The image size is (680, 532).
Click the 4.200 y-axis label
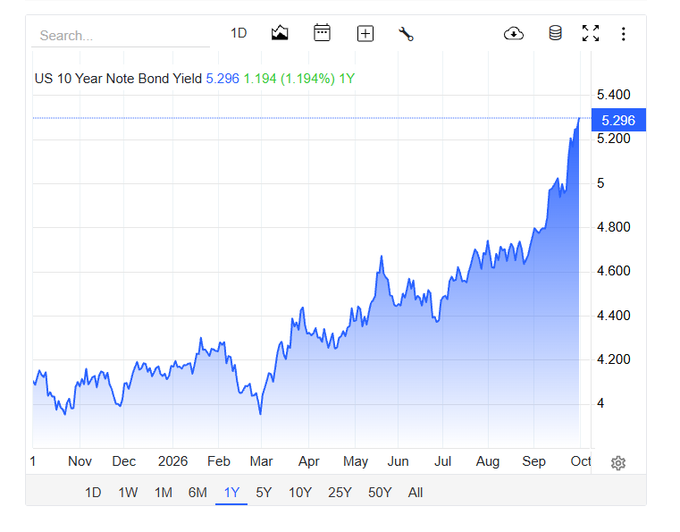coord(613,359)
